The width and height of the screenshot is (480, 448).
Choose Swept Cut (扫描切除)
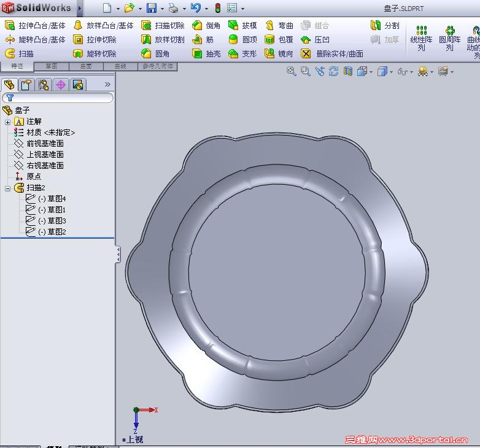[x=163, y=25]
